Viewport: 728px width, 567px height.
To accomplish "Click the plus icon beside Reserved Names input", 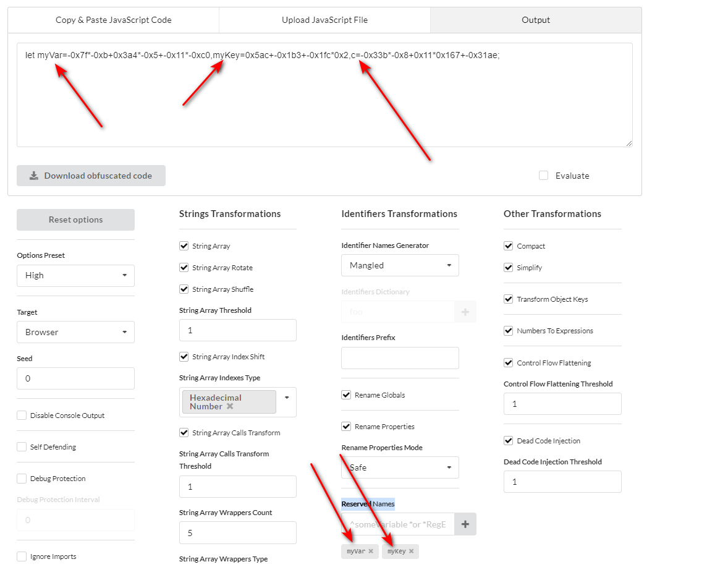I will [465, 524].
